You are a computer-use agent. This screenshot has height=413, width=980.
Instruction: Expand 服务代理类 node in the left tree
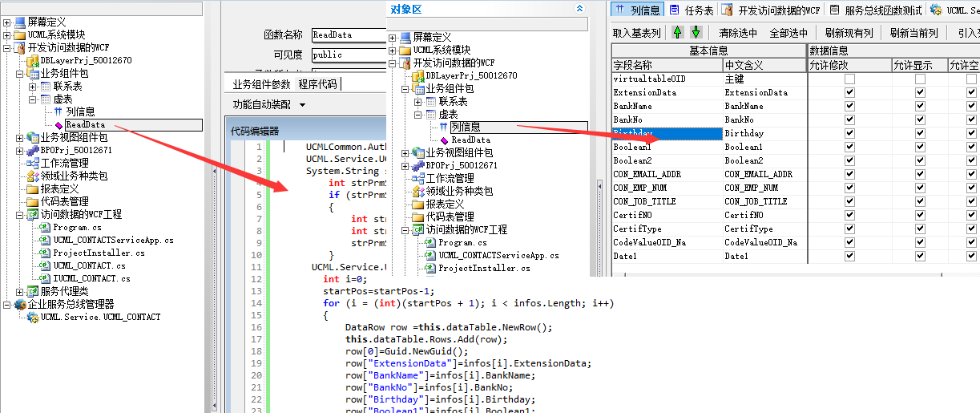coord(20,292)
